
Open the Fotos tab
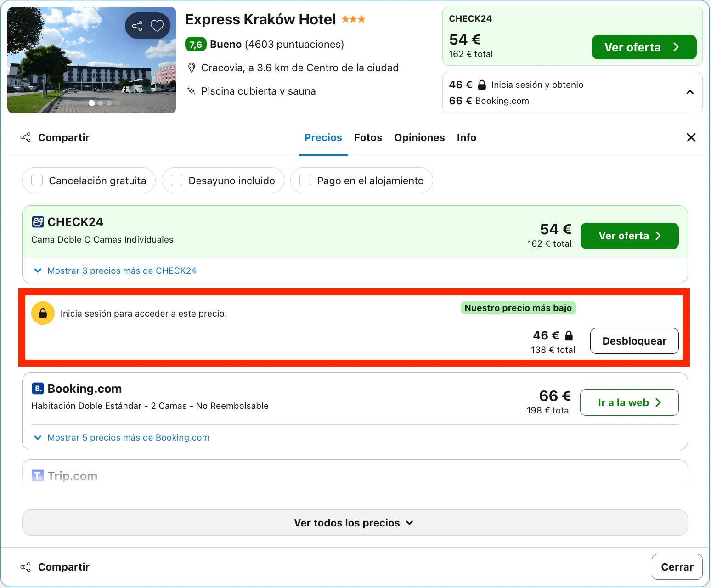[368, 137]
